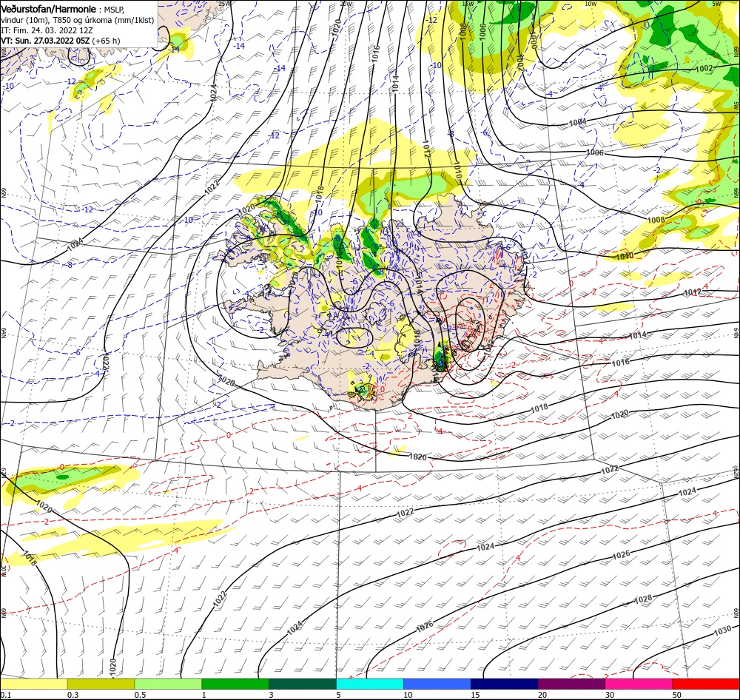This screenshot has height=700, width=740.
Task: Click the "0.1" legend value
Action: 5,695
